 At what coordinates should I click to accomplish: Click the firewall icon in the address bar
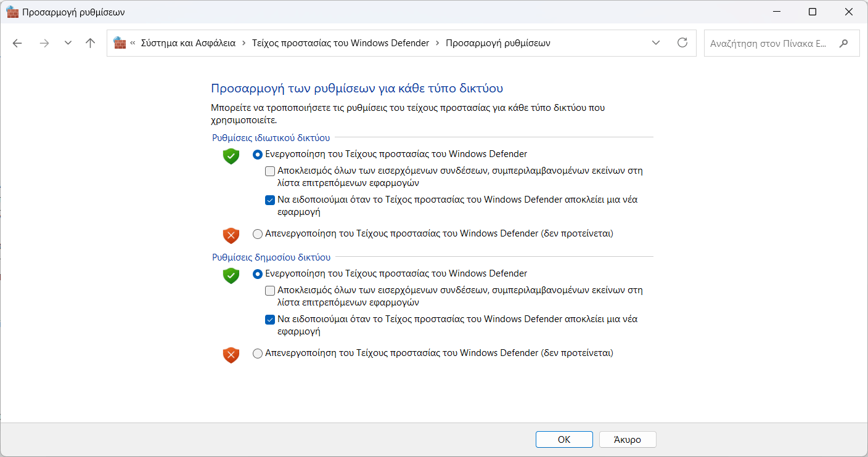click(120, 43)
